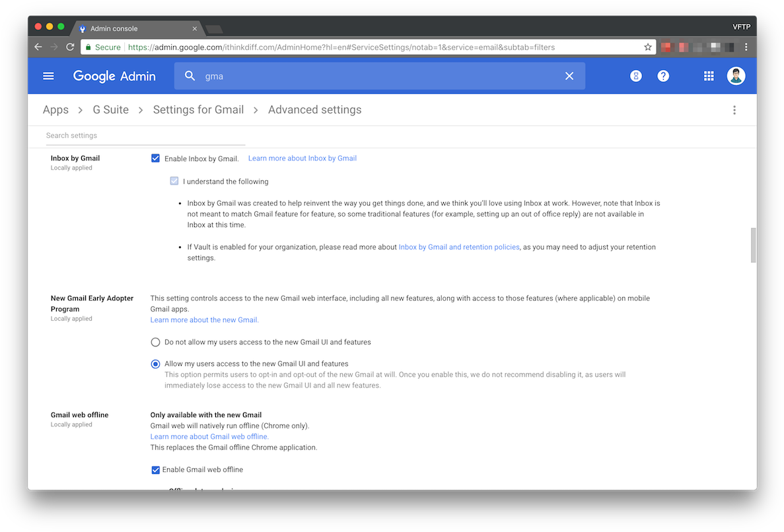Open the account avatar menu
Screen dimensions: 784x532
pos(736,75)
